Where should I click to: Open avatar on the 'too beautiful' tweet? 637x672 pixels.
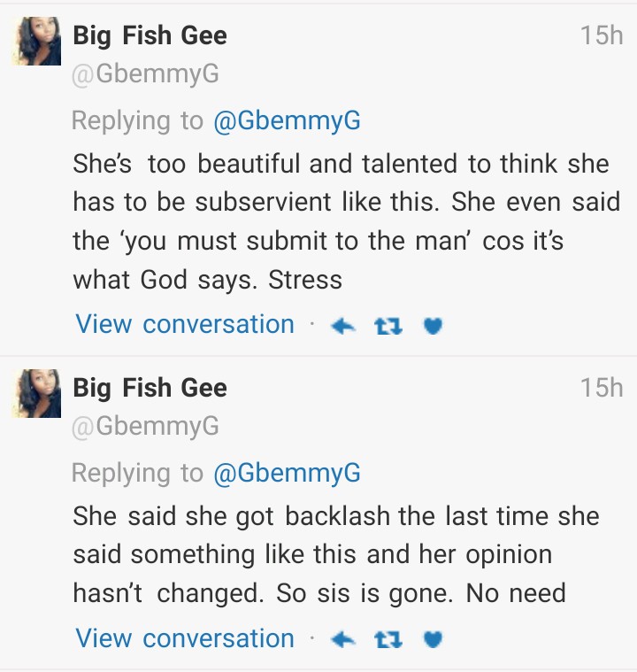[36, 42]
